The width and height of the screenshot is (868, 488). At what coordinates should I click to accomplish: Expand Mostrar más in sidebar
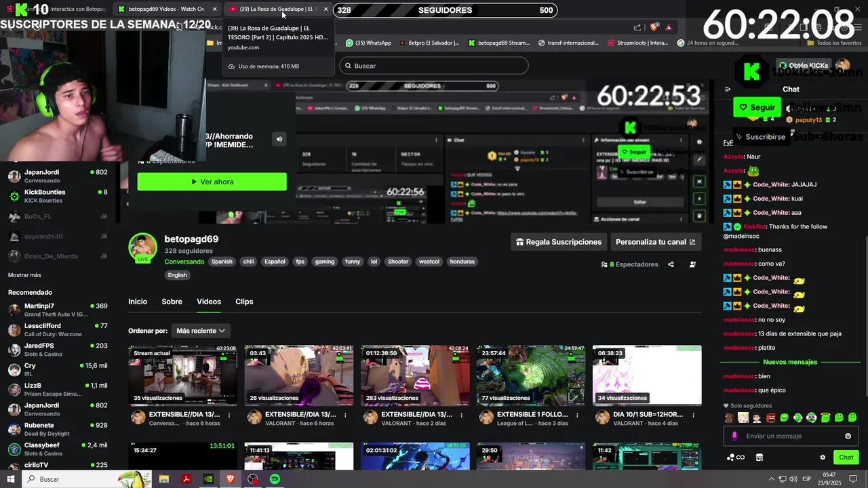pyautogui.click(x=24, y=275)
